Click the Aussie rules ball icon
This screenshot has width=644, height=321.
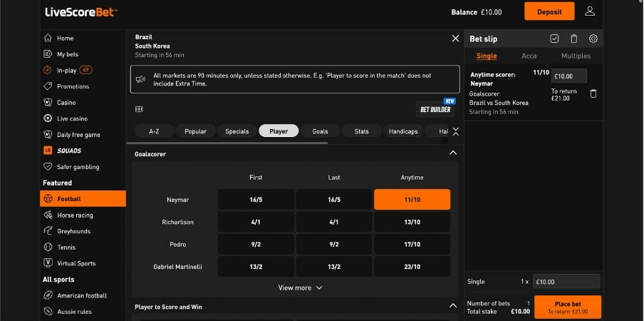click(x=48, y=312)
